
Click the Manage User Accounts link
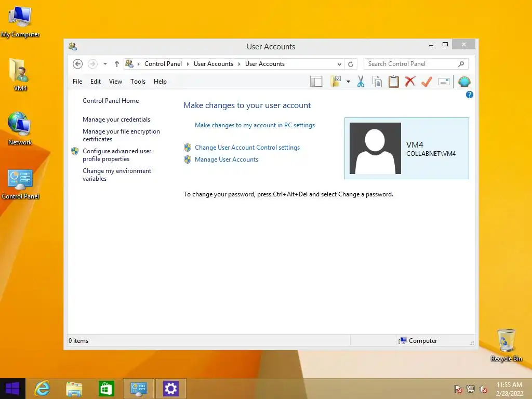(x=227, y=159)
